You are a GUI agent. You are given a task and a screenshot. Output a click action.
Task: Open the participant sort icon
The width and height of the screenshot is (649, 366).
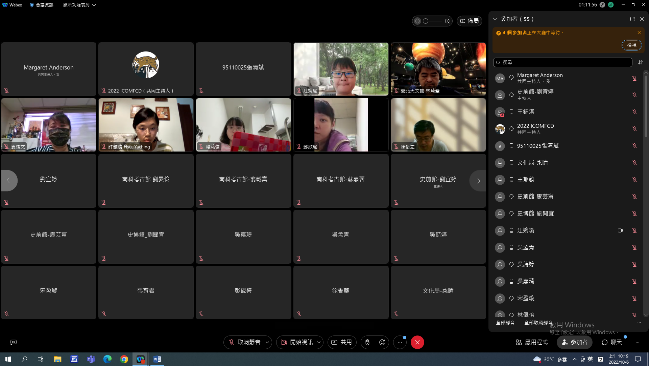click(640, 62)
